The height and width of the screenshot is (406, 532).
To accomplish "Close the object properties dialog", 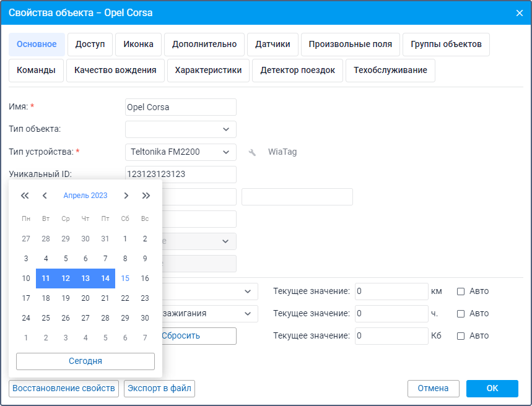I will point(519,12).
